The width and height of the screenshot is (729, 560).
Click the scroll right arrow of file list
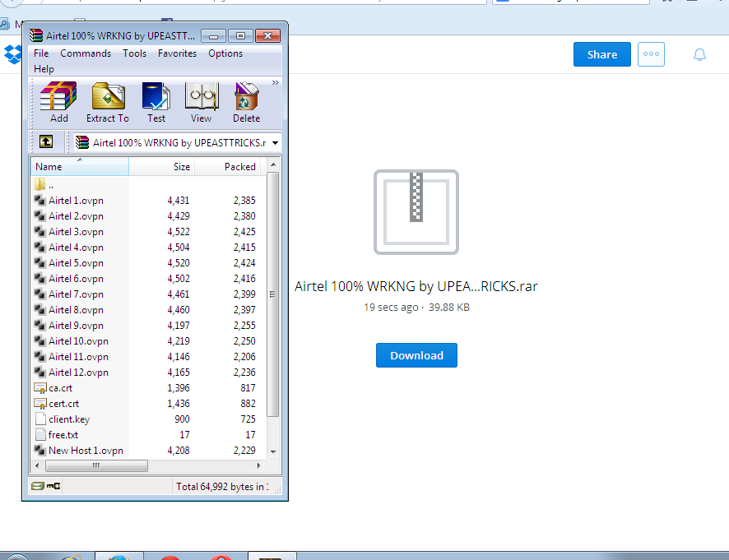point(259,465)
